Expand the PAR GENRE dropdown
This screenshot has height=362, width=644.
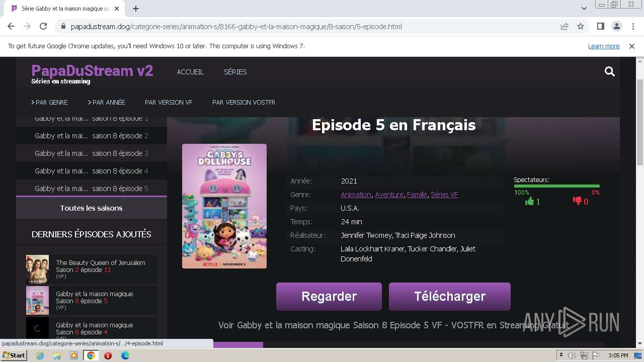click(x=49, y=102)
